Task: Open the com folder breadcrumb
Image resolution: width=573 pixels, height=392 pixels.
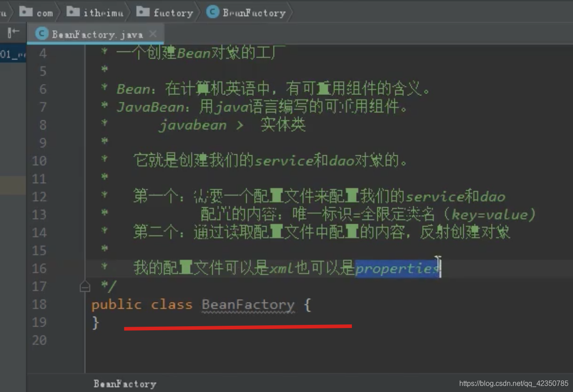Action: click(36, 13)
